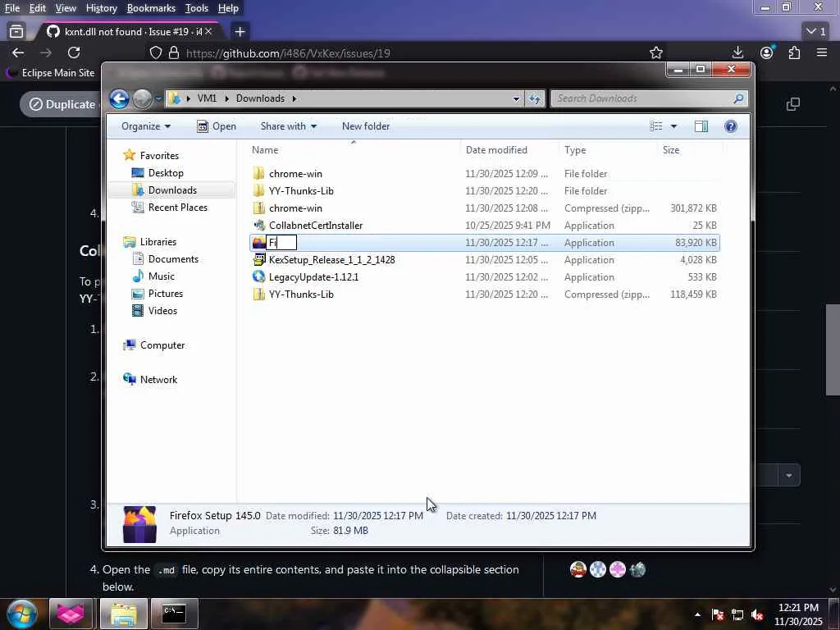Open Firefox Tools menu
Screen dimensions: 840x630
(x=197, y=8)
